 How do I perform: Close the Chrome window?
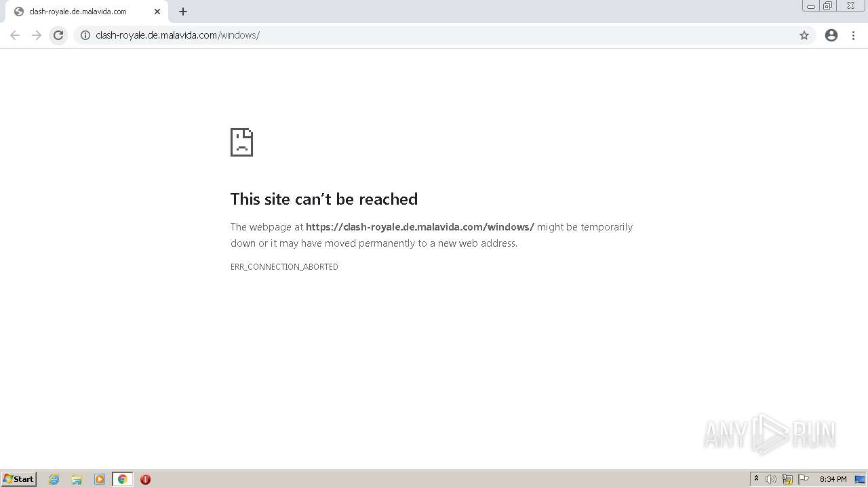tap(850, 6)
